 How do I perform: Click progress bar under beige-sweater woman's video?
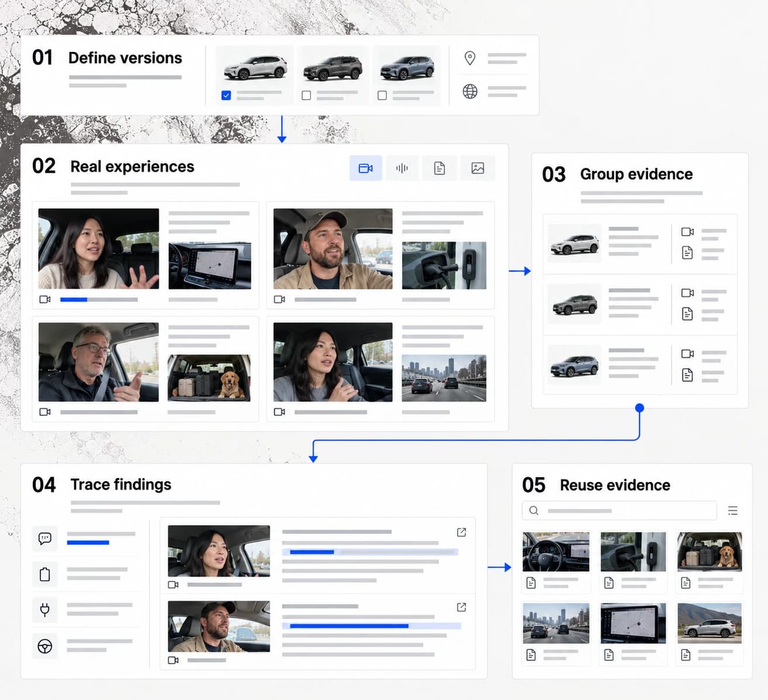pyautogui.click(x=99, y=299)
